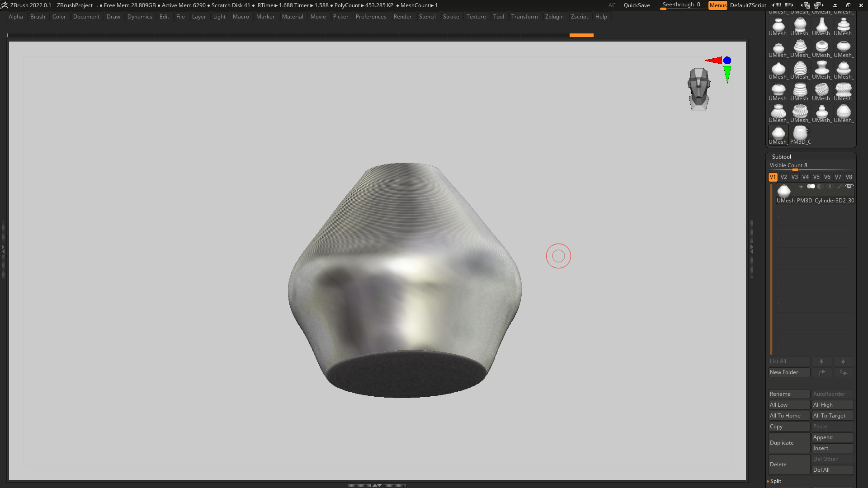
Task: Click the Append button
Action: [832, 437]
